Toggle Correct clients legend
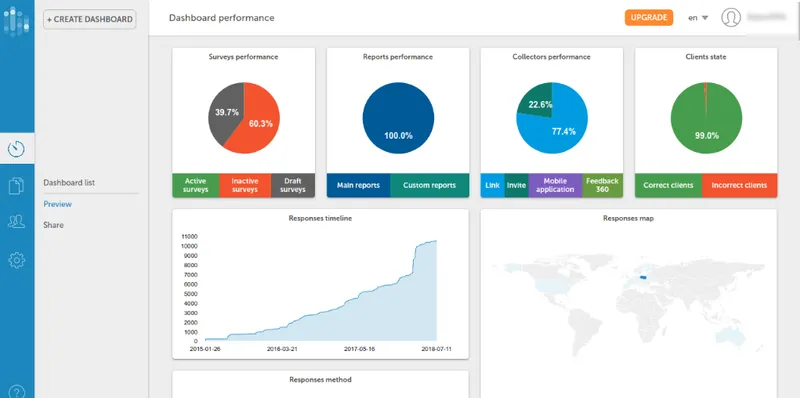The width and height of the screenshot is (800, 398). coord(668,185)
